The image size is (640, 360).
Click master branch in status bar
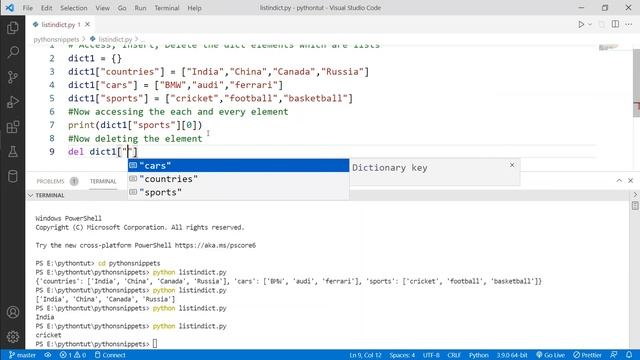click(x=22, y=355)
